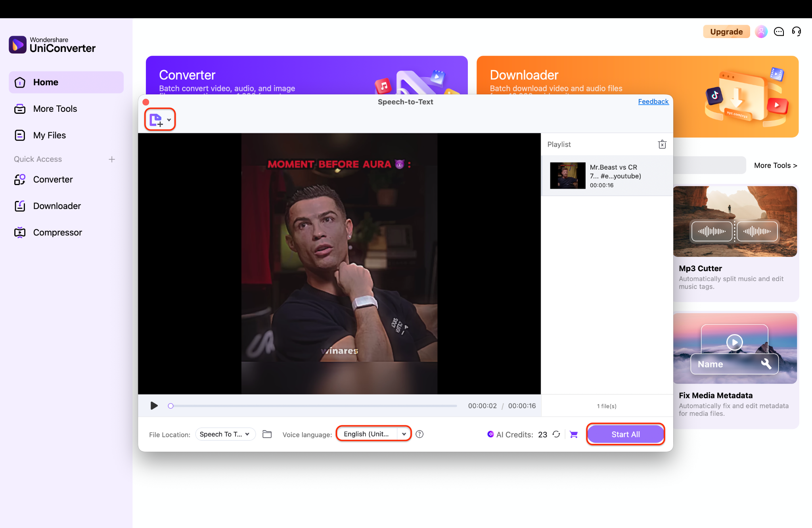Open More Tools from the sidebar

pos(55,109)
